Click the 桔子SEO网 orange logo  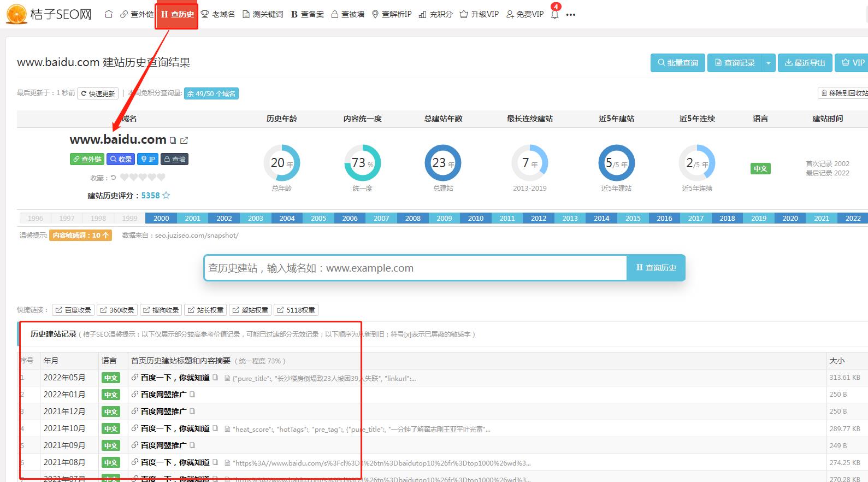(x=49, y=14)
